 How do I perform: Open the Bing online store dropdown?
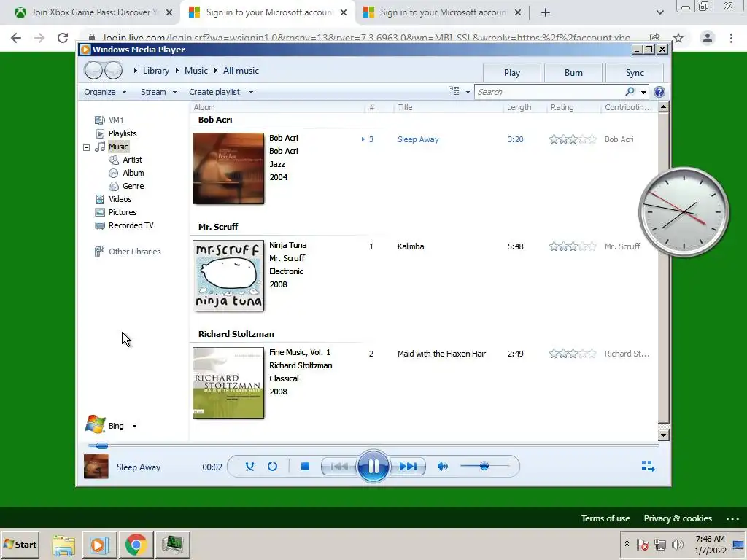click(x=134, y=426)
